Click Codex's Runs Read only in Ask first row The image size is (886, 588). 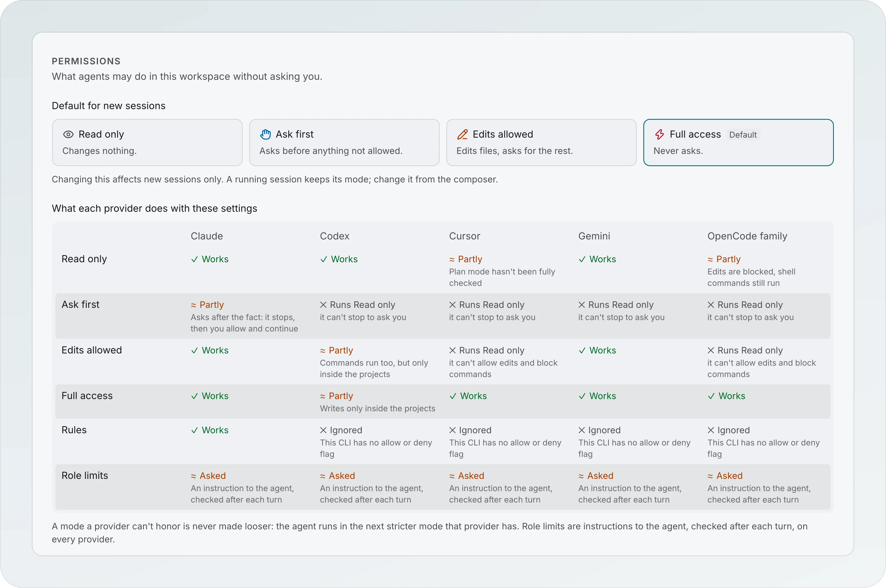pos(357,305)
